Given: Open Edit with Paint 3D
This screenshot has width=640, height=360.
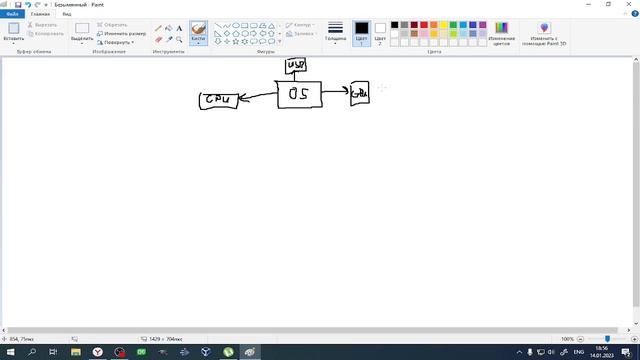Looking at the screenshot, I should 544,33.
